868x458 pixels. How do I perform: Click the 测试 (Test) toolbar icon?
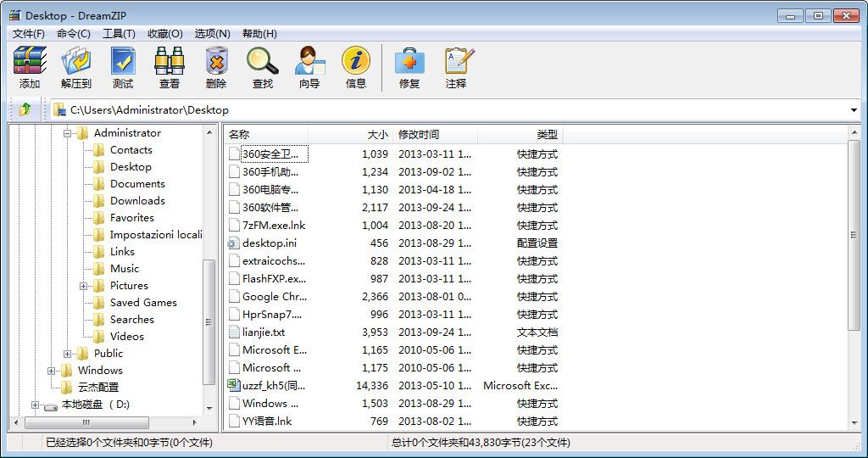[x=123, y=61]
